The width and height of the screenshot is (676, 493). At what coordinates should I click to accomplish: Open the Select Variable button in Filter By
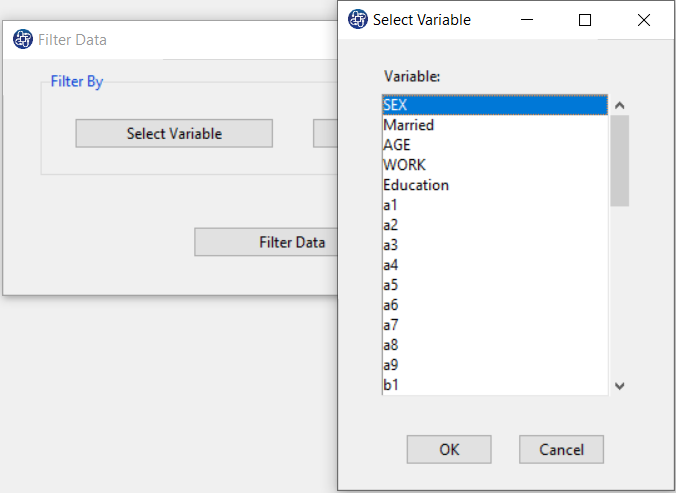(174, 134)
